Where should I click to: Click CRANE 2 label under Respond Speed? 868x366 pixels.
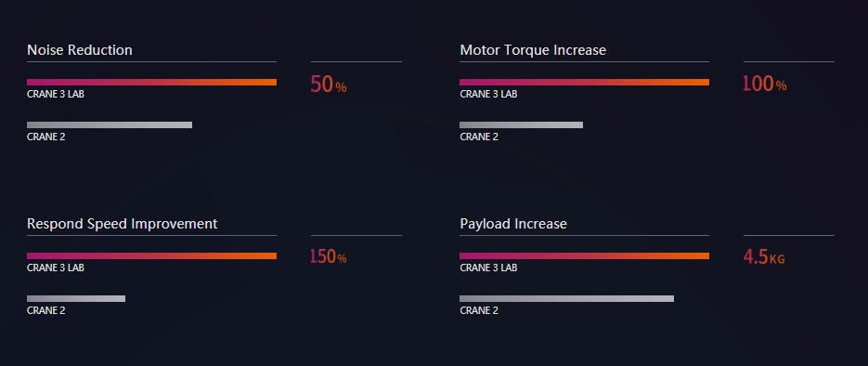[45, 310]
